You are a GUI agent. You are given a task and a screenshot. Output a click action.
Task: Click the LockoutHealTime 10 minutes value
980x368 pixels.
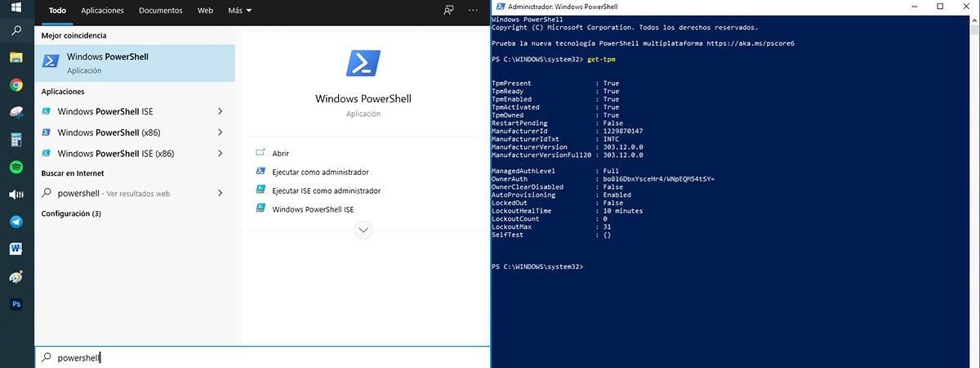622,211
